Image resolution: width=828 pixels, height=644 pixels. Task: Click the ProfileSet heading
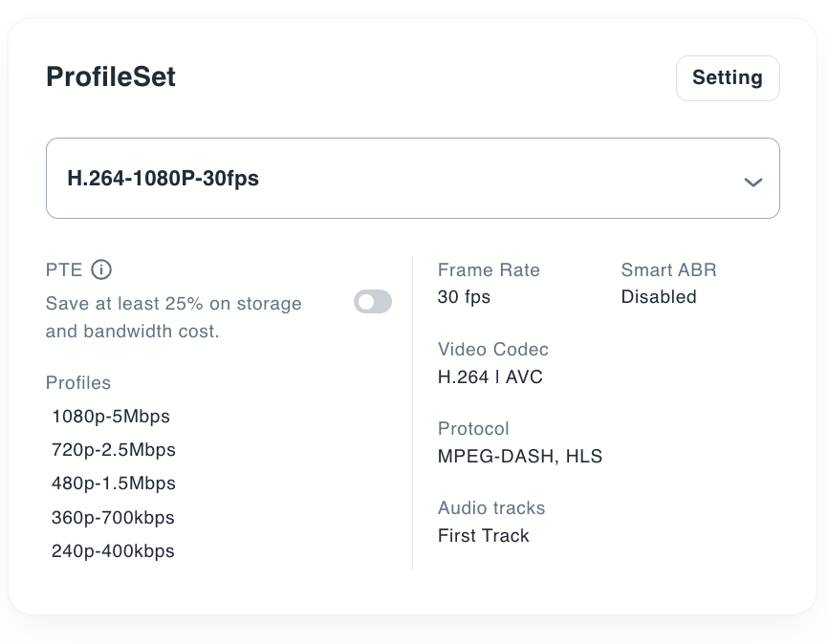pos(111,77)
